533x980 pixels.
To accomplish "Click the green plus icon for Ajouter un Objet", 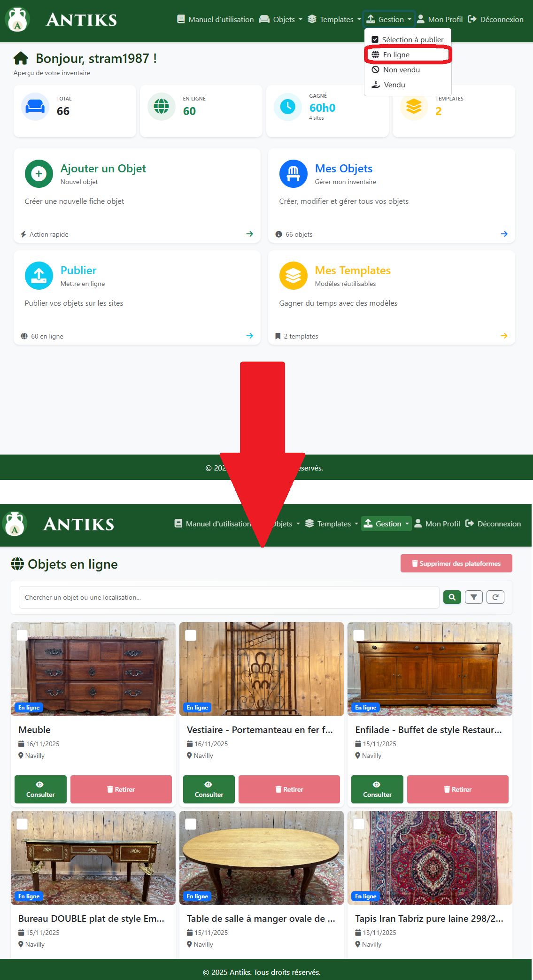I will click(39, 174).
